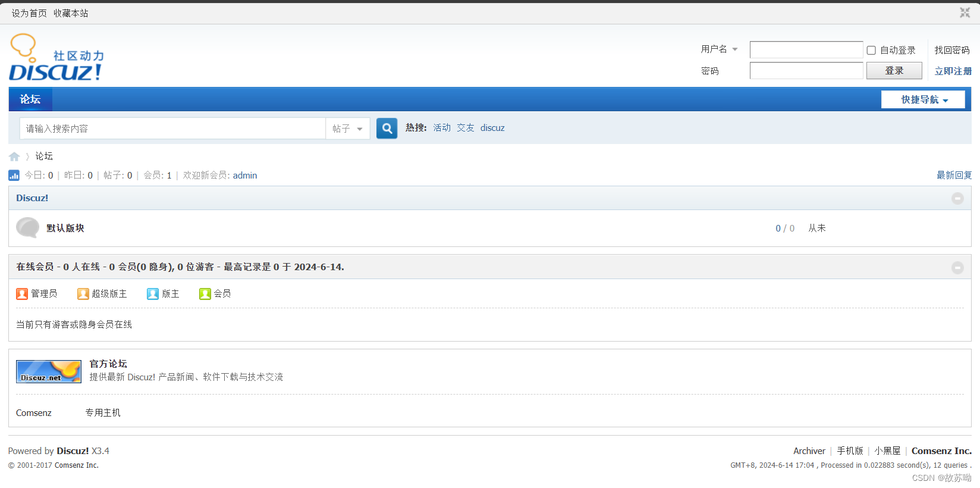Select the 论坛 navigation tab
Image resolution: width=980 pixels, height=488 pixels.
click(30, 99)
